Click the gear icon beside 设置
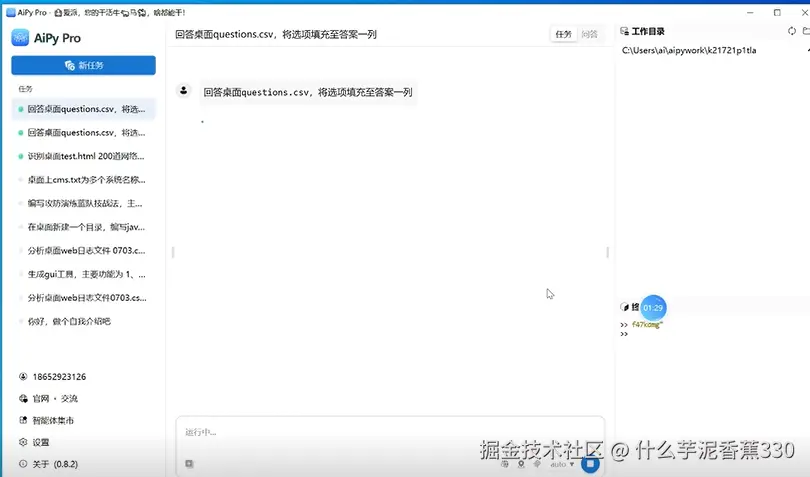 [x=23, y=442]
